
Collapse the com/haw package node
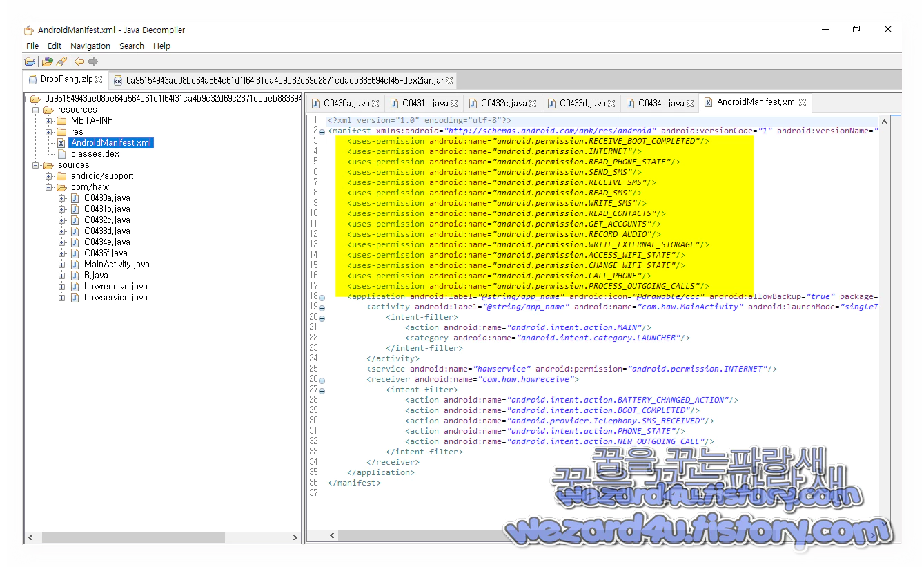click(49, 187)
